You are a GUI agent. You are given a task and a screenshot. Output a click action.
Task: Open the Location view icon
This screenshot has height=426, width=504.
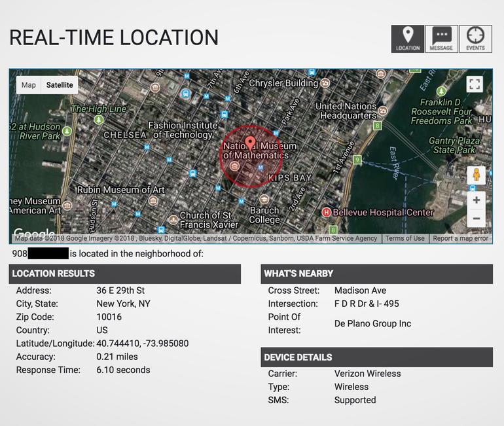click(407, 39)
